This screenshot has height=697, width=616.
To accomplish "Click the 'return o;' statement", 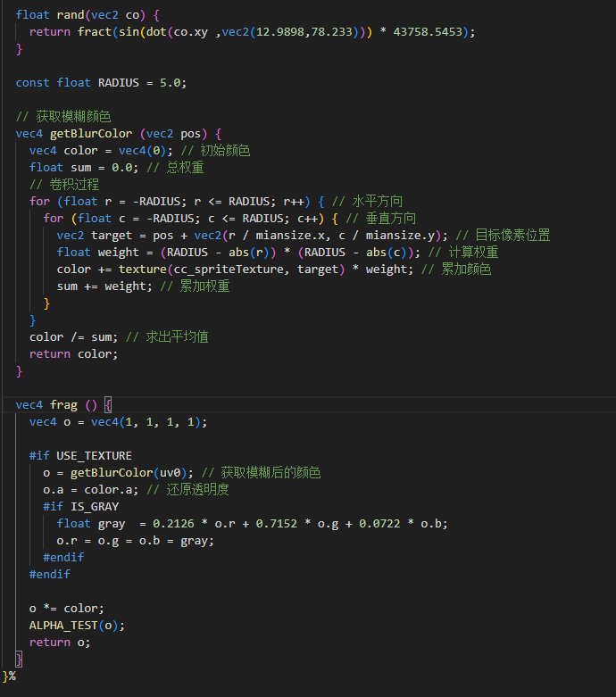I will 60,642.
